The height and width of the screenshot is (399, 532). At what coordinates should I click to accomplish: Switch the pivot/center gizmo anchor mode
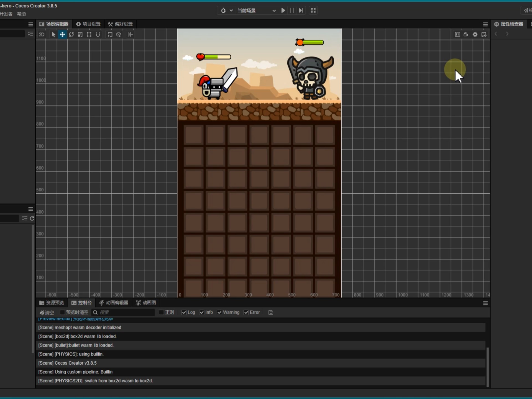(x=110, y=34)
